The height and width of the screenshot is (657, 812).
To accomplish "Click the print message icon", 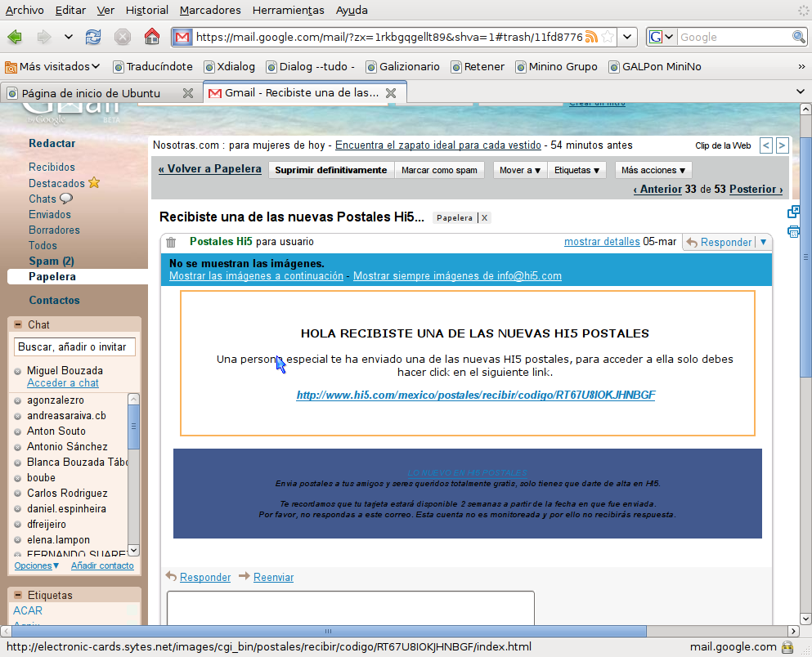I will coord(793,231).
